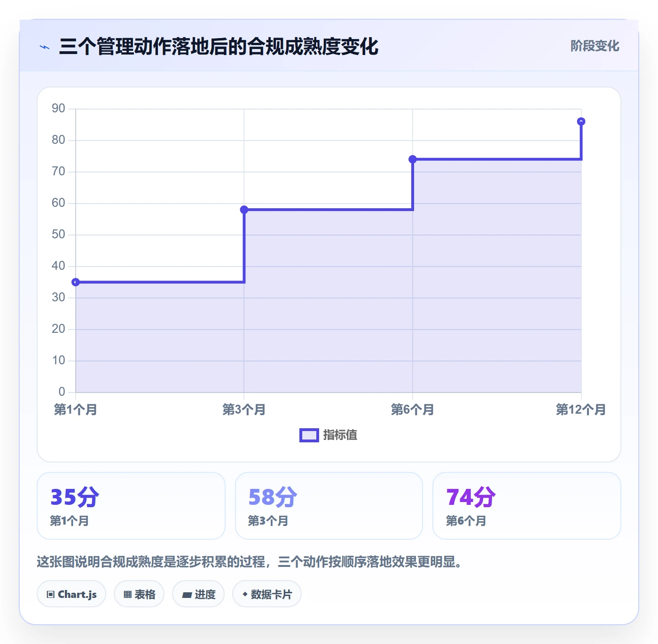Click the 阶段变化 label in header

click(x=595, y=46)
